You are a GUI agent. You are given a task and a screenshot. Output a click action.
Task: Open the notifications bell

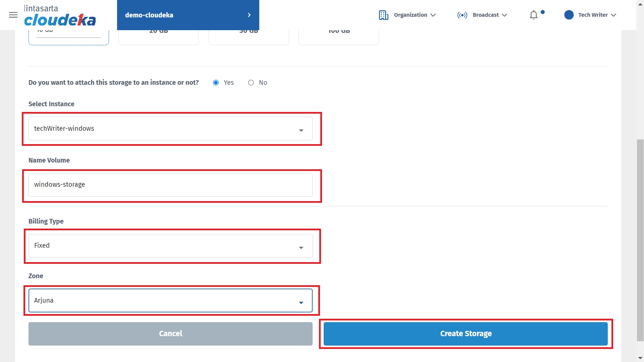(534, 15)
